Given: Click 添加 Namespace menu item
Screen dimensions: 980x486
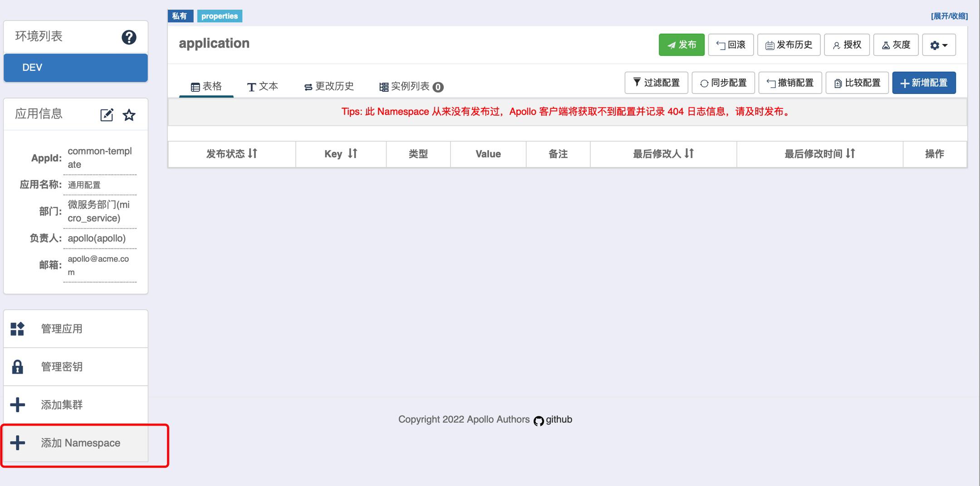Looking at the screenshot, I should tap(76, 443).
